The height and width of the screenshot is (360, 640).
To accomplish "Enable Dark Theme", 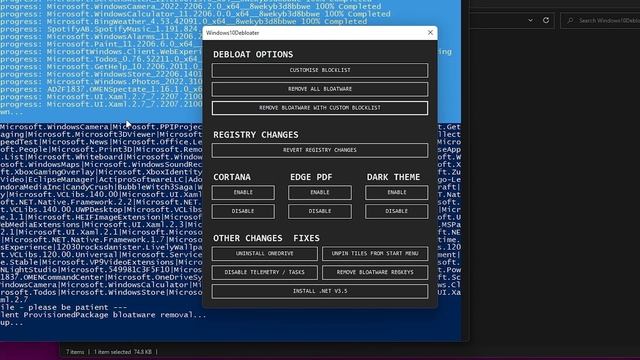I will click(x=396, y=192).
